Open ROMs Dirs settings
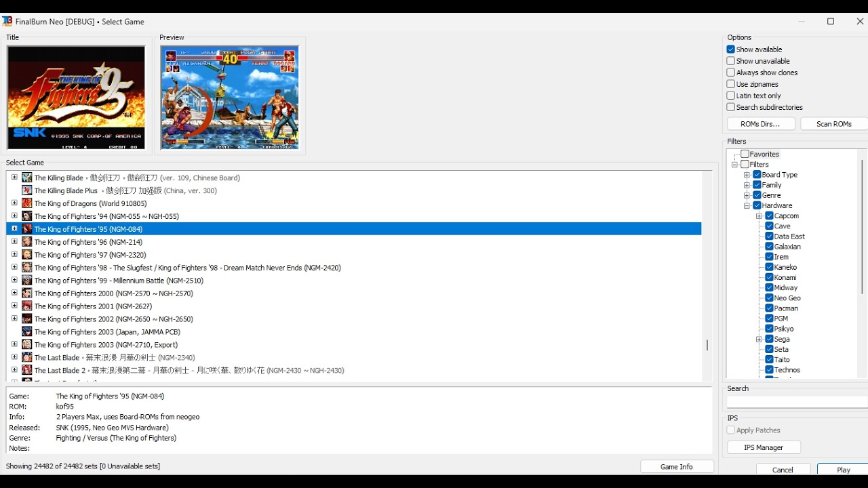868x488 pixels. [x=761, y=124]
